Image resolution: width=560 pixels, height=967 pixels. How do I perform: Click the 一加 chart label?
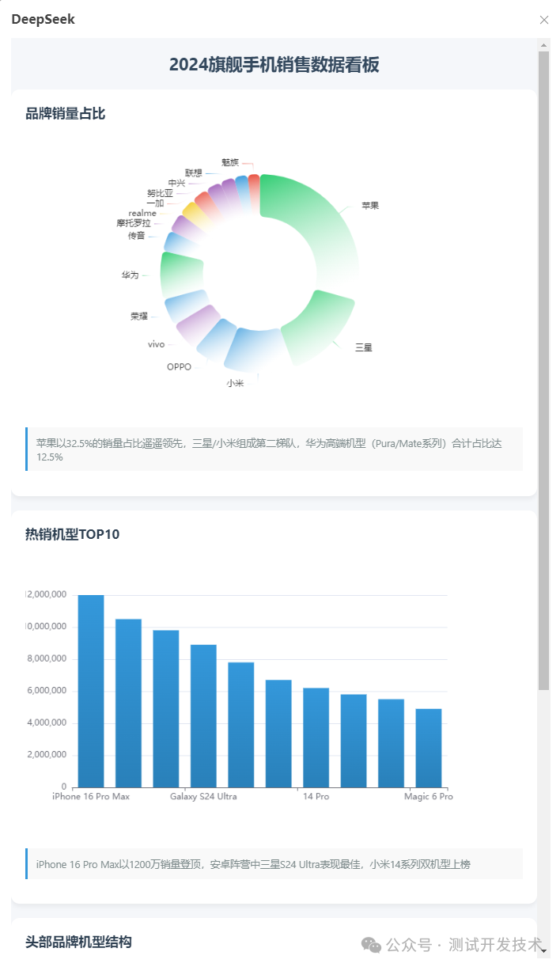tap(155, 203)
